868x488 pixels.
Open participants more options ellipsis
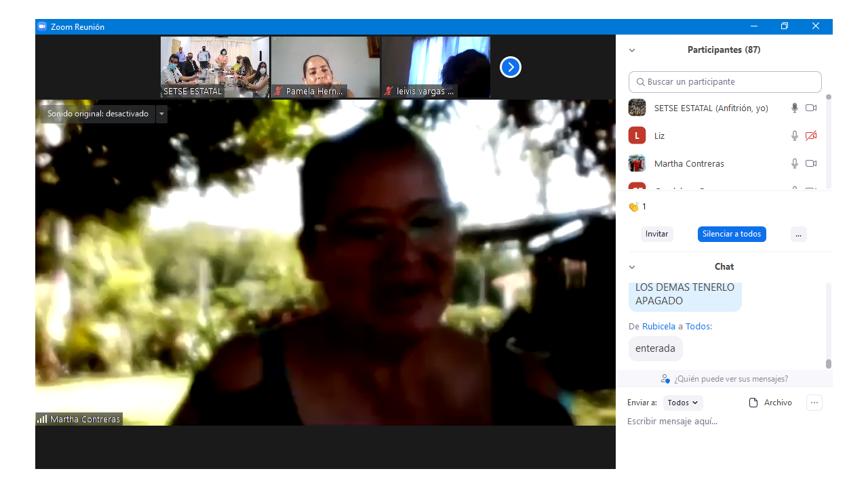798,234
